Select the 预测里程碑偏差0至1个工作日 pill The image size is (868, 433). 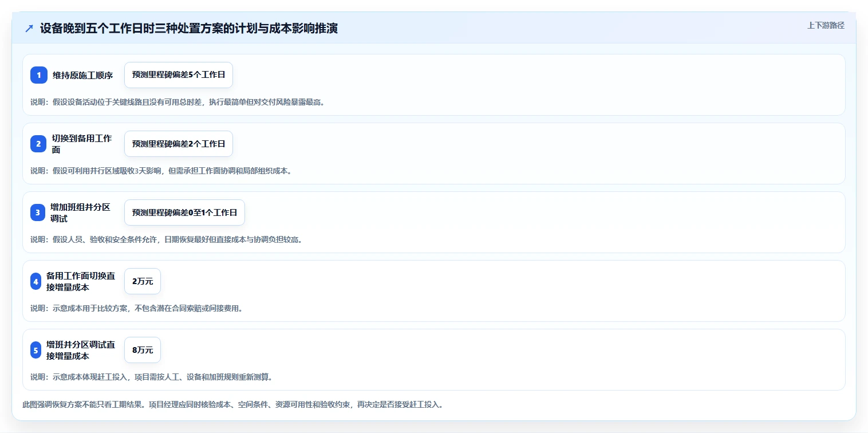[x=184, y=212]
